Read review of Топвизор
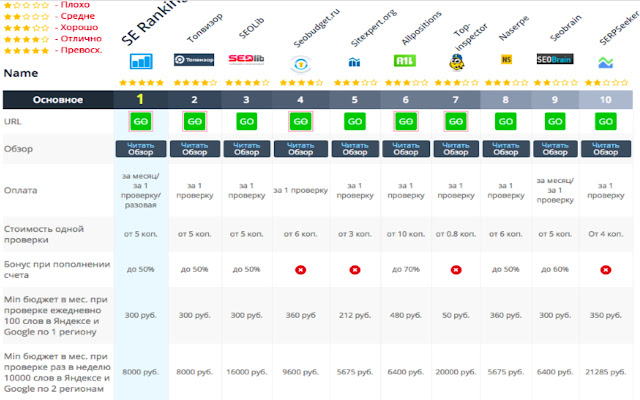This screenshot has height=400, width=640. [195, 149]
